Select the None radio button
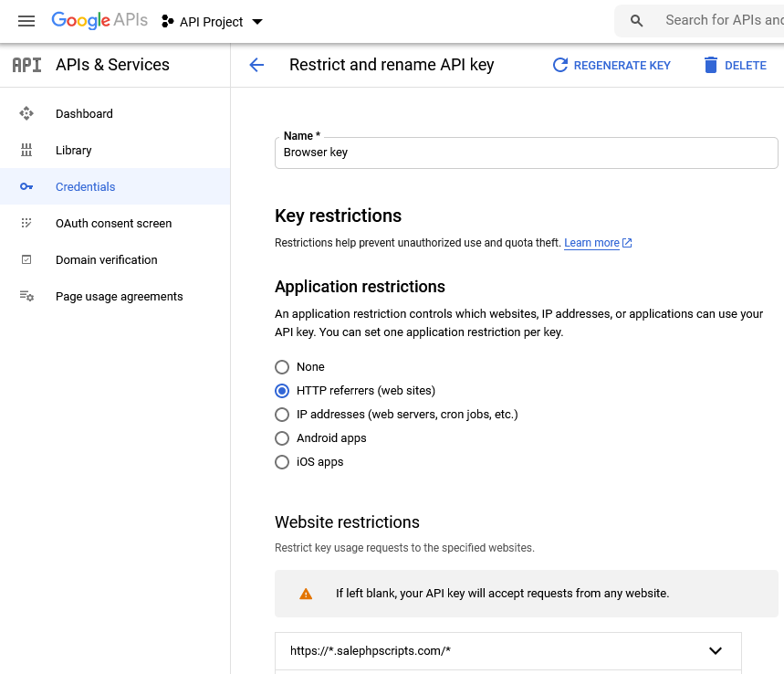Viewport: 784px width, 674px height. pyautogui.click(x=282, y=367)
